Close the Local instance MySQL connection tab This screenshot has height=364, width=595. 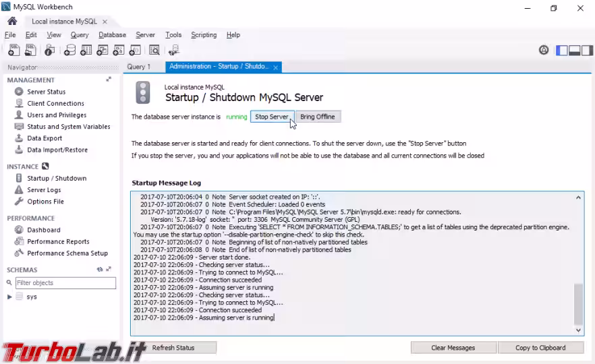tap(105, 22)
